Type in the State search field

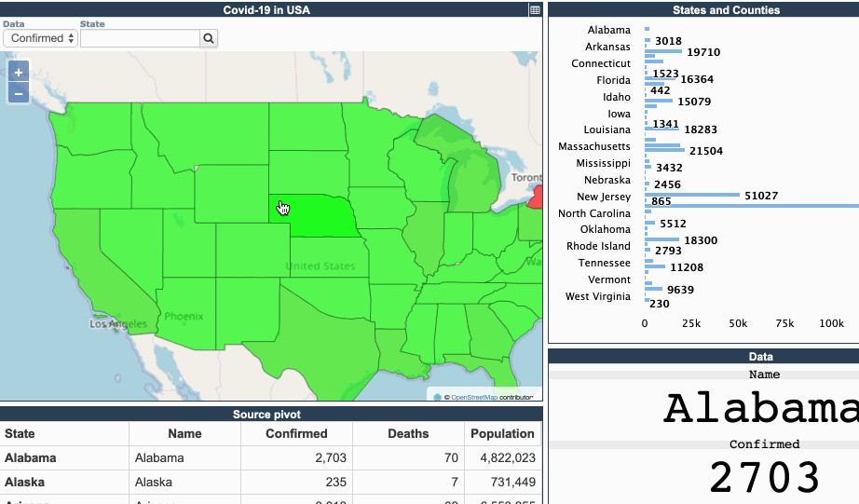140,38
